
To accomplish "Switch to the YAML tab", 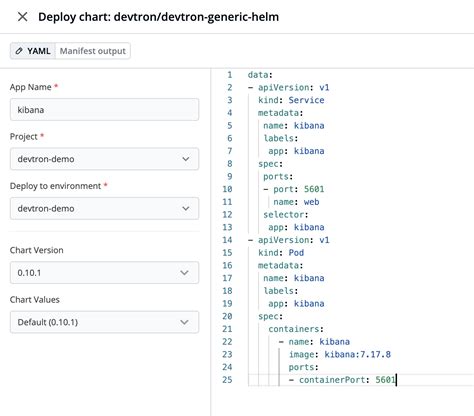I will (33, 51).
